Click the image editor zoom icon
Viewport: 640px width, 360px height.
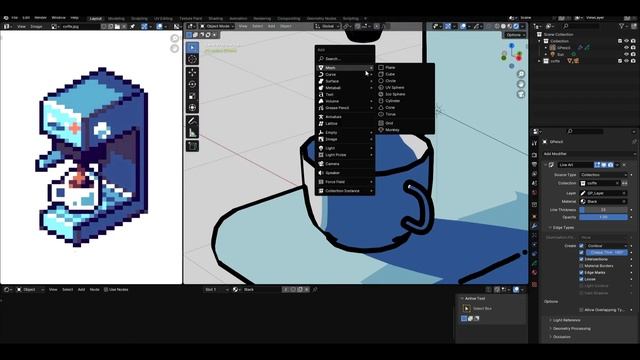point(175,38)
